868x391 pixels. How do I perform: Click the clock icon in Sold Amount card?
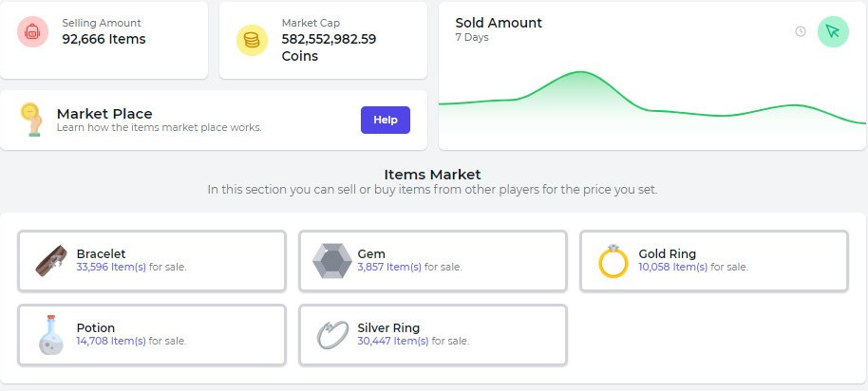click(801, 31)
